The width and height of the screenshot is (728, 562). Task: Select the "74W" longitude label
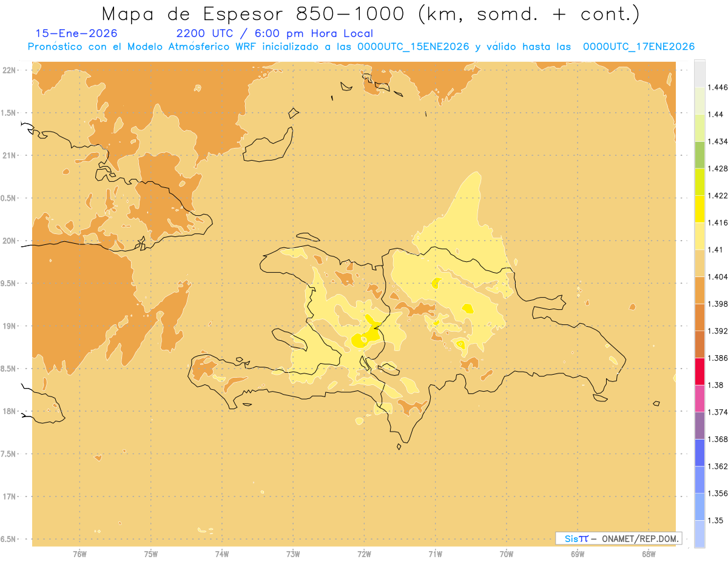click(222, 554)
